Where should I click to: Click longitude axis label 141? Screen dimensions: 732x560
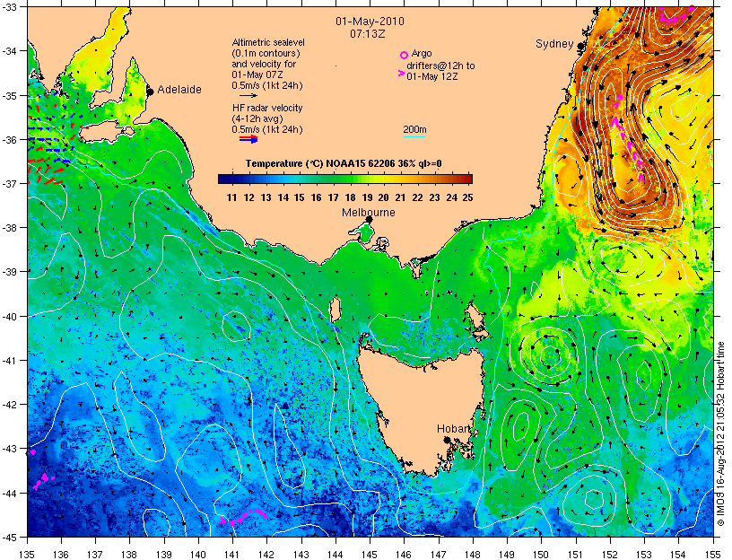(x=233, y=555)
